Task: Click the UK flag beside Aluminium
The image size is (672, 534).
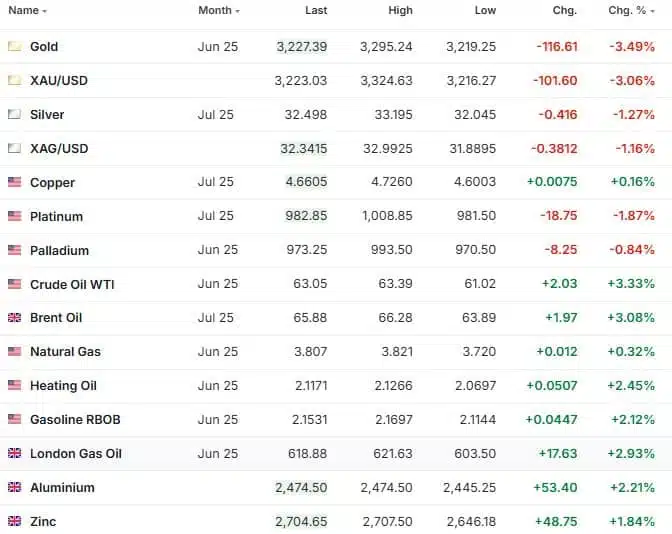Action: 14,488
